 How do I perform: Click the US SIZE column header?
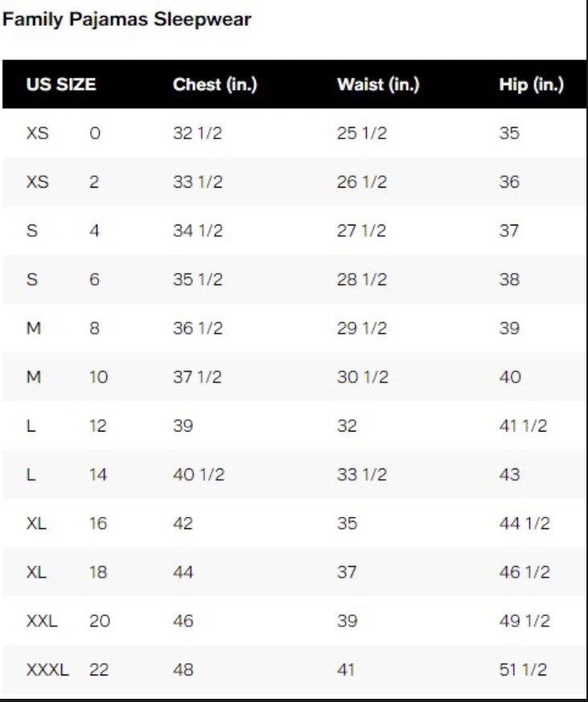pyautogui.click(x=61, y=85)
